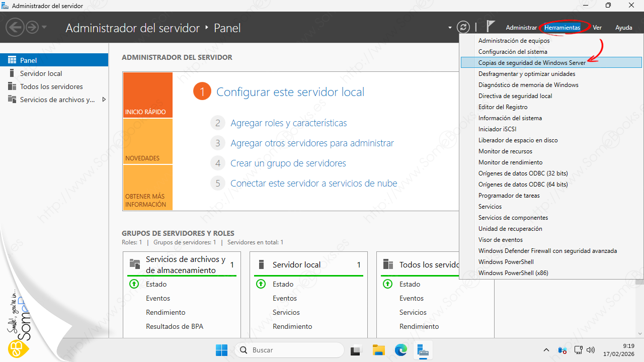Choose Visor de eventos from the menu
644x362 pixels.
(x=500, y=240)
